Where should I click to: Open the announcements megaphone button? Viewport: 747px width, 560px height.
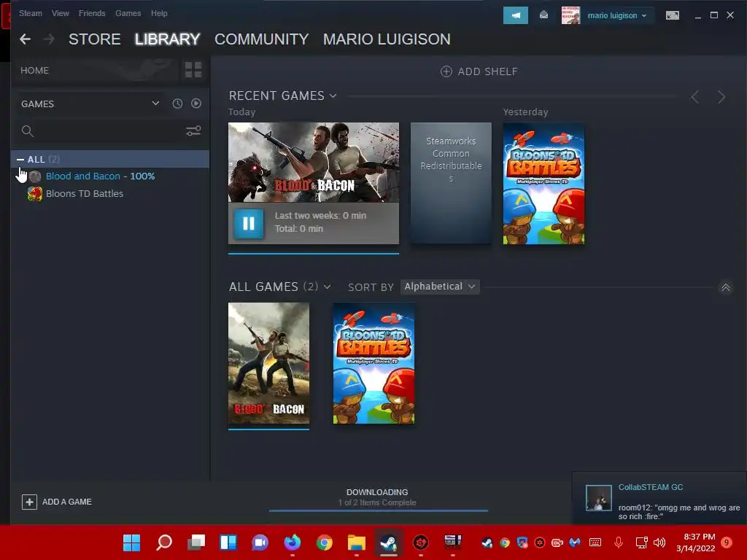click(x=516, y=15)
